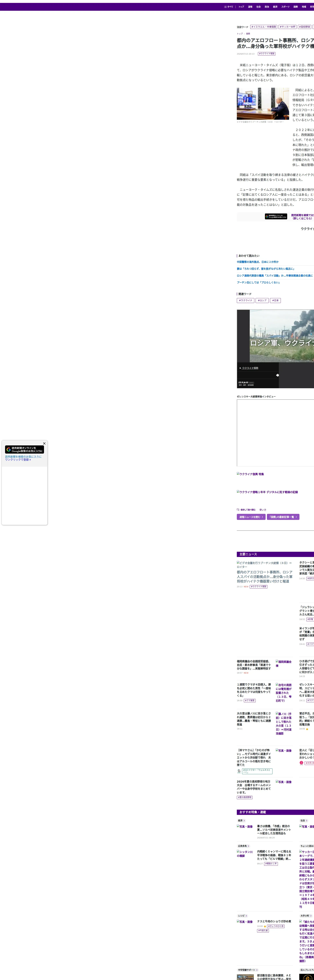The width and height of the screenshot is (314, 980).
Task: Click the Yomidoctor avatar icon
Action: (x=239, y=771)
